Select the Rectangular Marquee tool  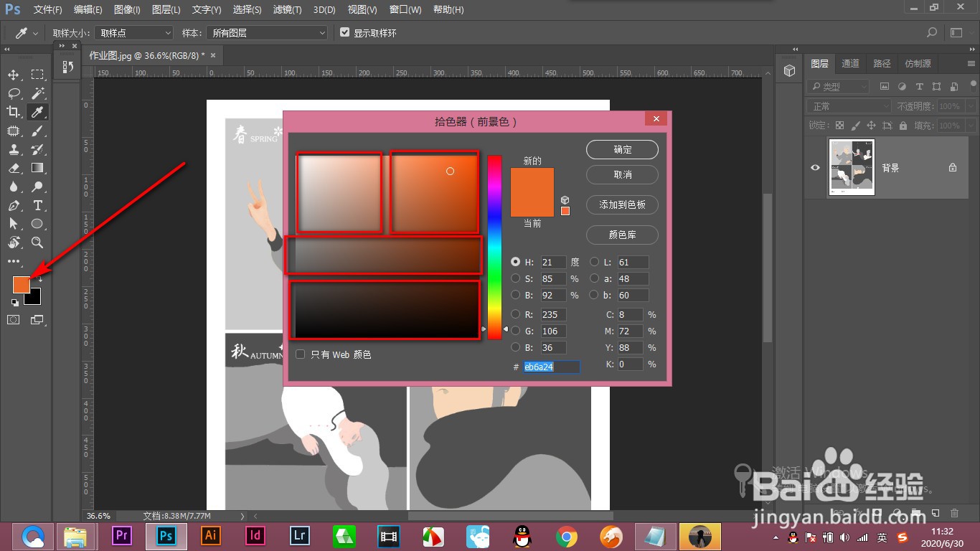click(x=37, y=75)
